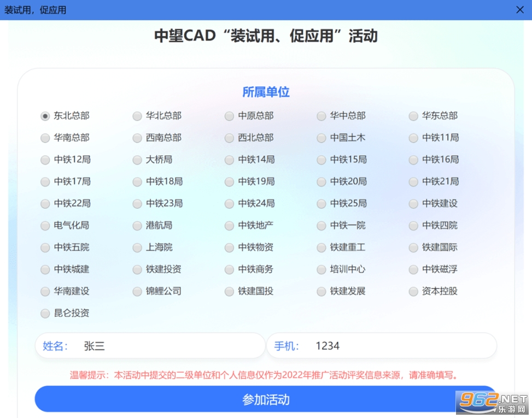The image size is (532, 418).
Task: Select 西南总部 radio button
Action: click(x=137, y=138)
